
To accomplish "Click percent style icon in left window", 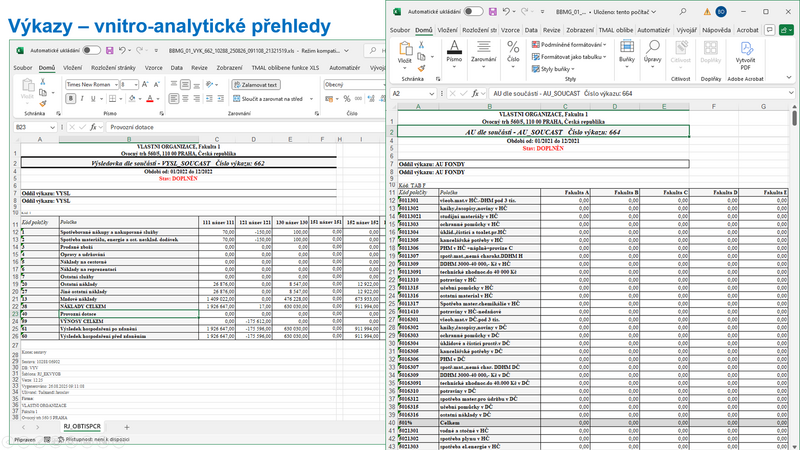I will [347, 98].
